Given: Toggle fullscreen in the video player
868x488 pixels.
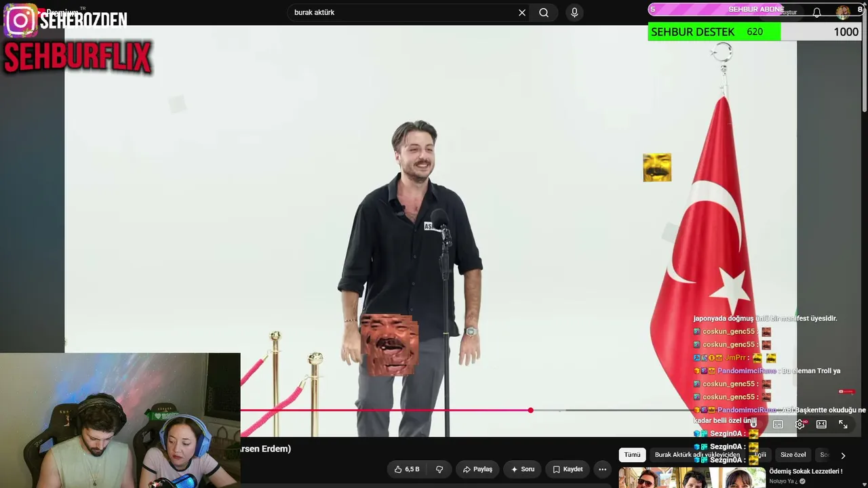Looking at the screenshot, I should (x=843, y=424).
